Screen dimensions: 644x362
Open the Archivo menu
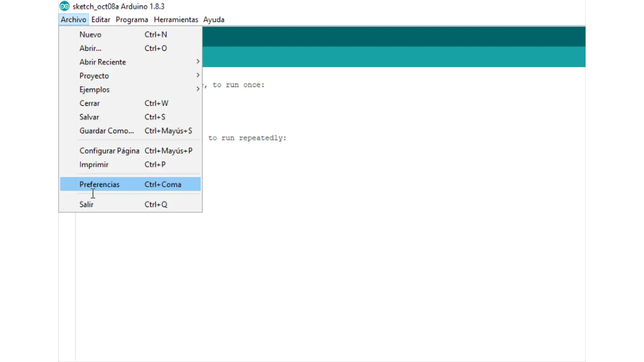point(73,19)
